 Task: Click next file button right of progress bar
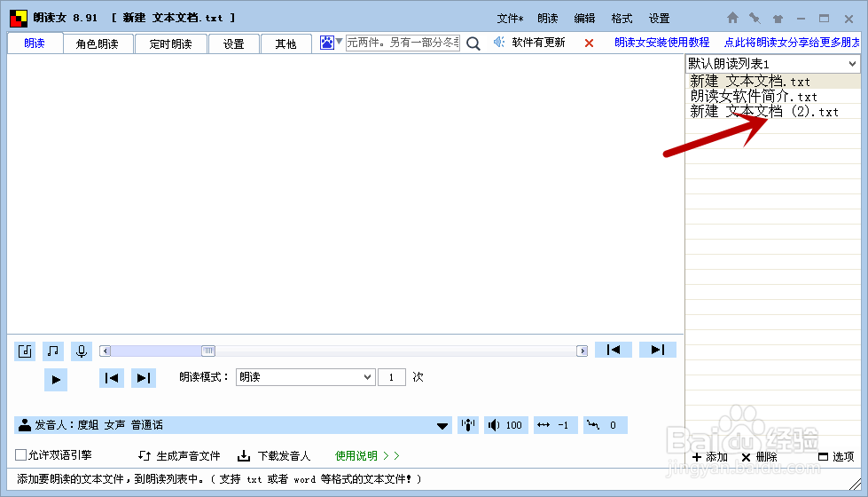(658, 350)
